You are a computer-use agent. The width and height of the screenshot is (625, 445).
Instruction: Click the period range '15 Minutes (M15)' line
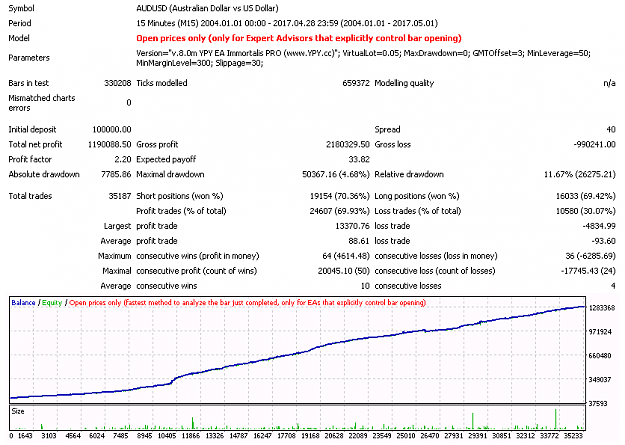click(287, 23)
